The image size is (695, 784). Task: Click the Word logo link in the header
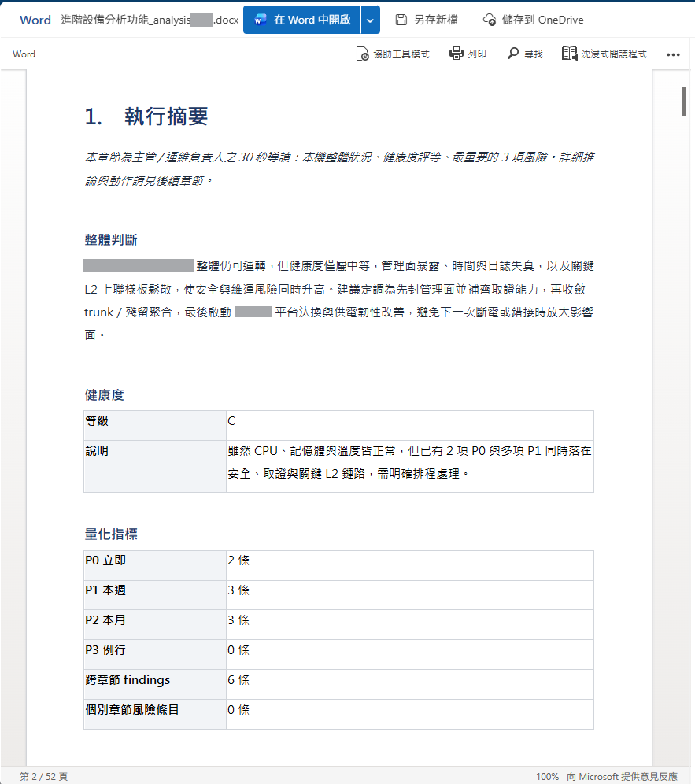[35, 20]
